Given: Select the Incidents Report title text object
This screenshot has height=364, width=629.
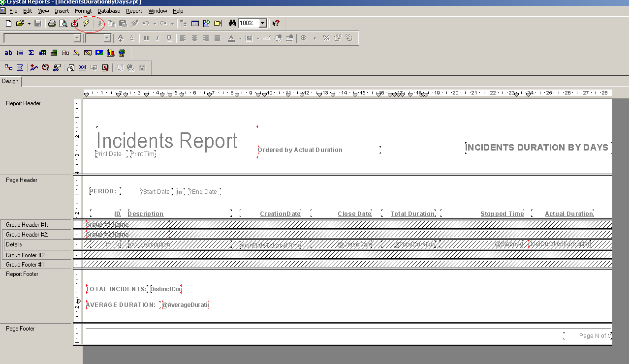Looking at the screenshot, I should pyautogui.click(x=167, y=141).
